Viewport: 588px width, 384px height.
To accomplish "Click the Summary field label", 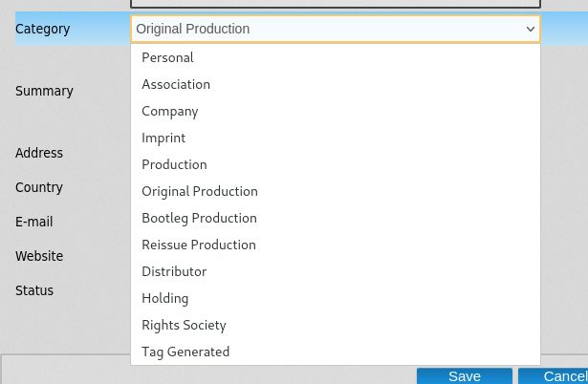I will click(x=44, y=92).
